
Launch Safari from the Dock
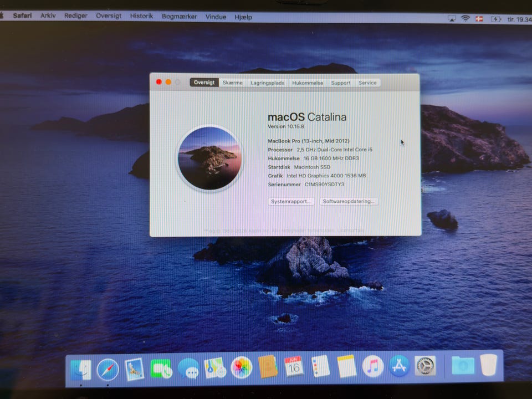(108, 370)
